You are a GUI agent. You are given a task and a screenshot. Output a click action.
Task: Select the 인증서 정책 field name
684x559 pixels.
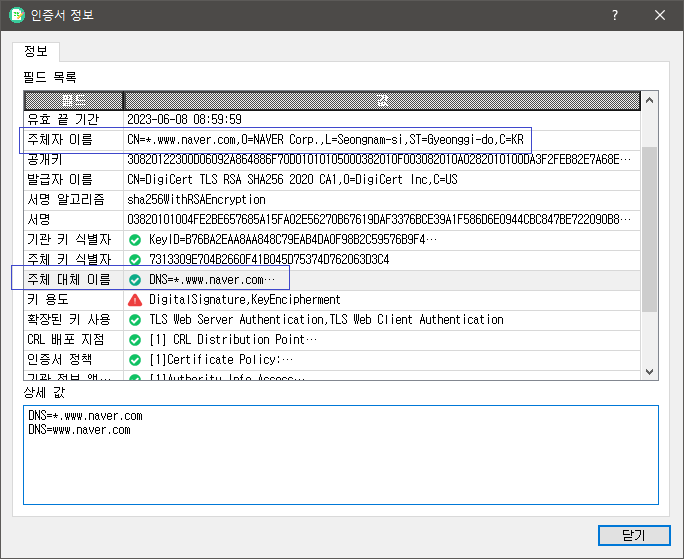pyautogui.click(x=59, y=360)
